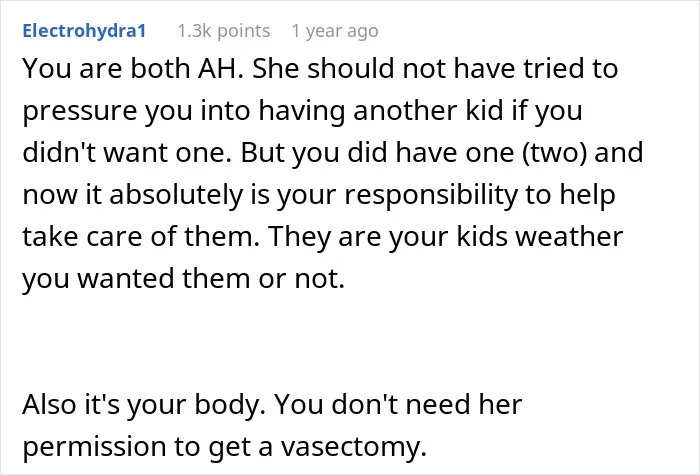The width and height of the screenshot is (700, 475).
Task: Open the Electrohydra1 user profile link
Action: [84, 31]
